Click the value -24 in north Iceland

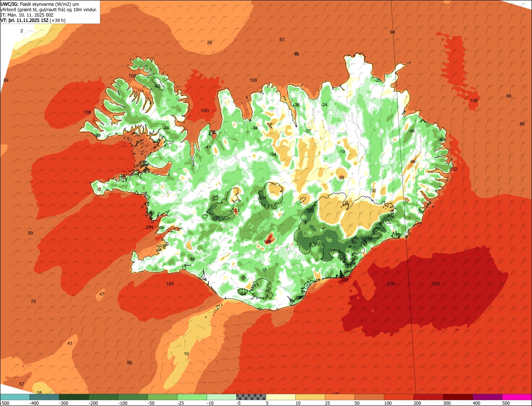324,105
